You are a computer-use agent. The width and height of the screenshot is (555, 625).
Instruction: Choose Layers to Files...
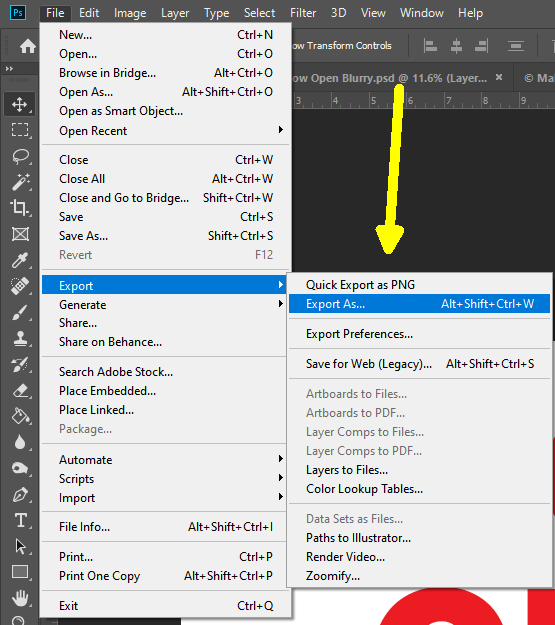click(x=419, y=470)
